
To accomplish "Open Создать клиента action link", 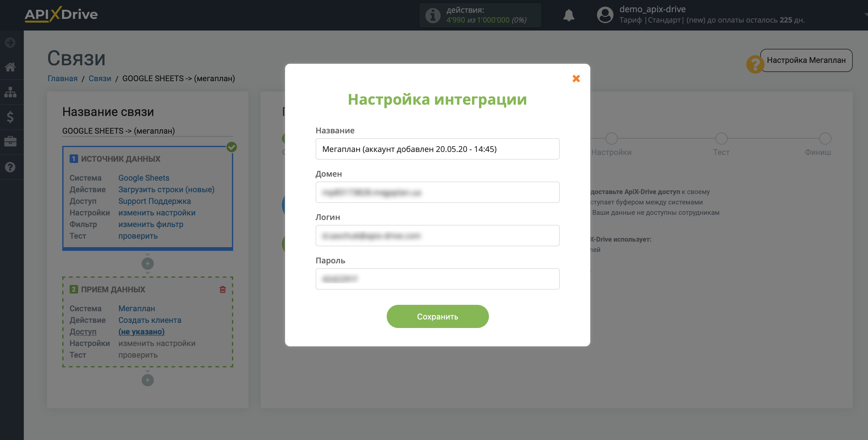I will 150,320.
